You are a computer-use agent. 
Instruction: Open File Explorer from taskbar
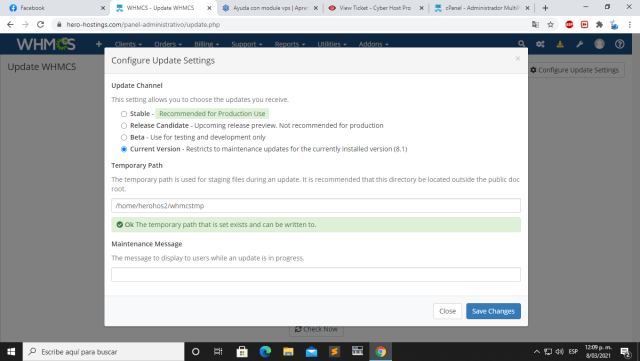point(288,352)
